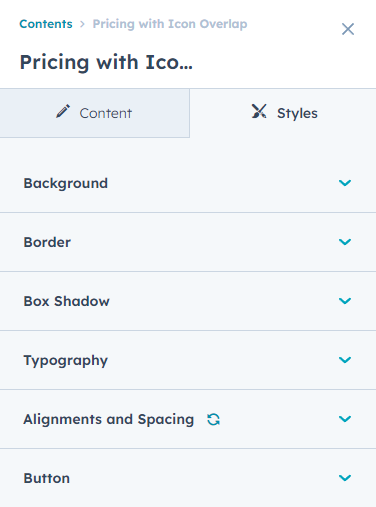Click Pricing with Icon Overlap breadcrumb text
The width and height of the screenshot is (376, 507).
click(170, 24)
